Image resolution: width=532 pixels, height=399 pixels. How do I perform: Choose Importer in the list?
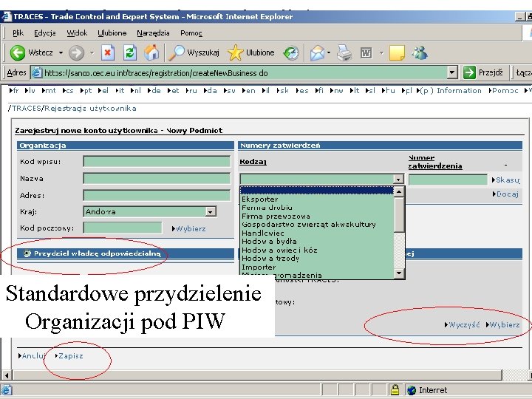click(317, 267)
